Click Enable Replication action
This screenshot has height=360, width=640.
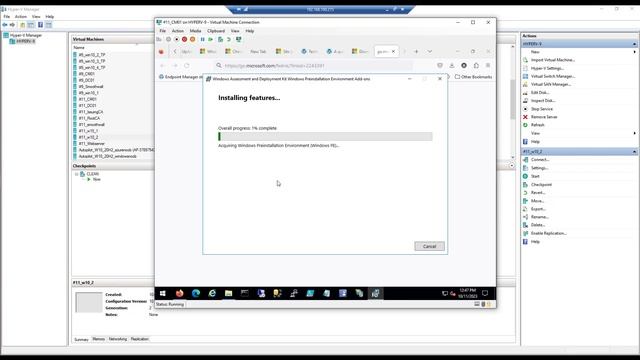549,233
